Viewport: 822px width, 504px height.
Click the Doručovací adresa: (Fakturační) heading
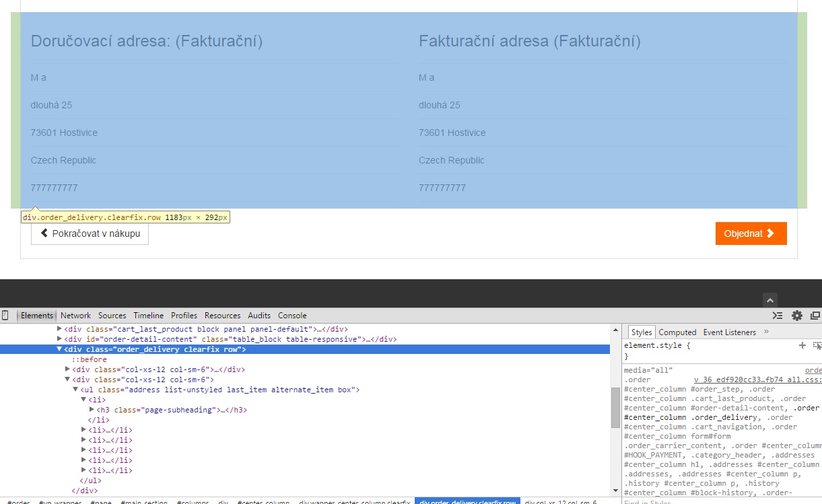[x=147, y=41]
